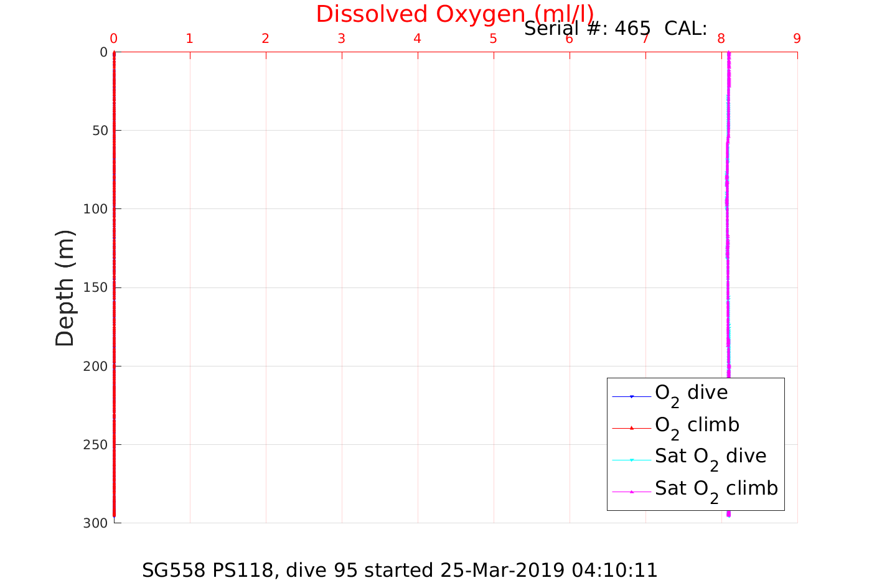This screenshot has height=588, width=882.
Task: Click the red O2 climb legend marker
Action: click(631, 428)
